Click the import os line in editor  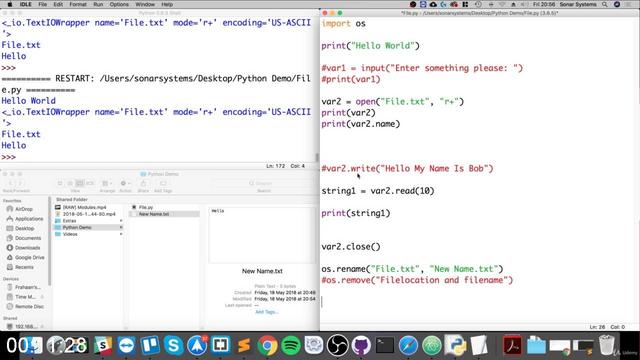(343, 24)
